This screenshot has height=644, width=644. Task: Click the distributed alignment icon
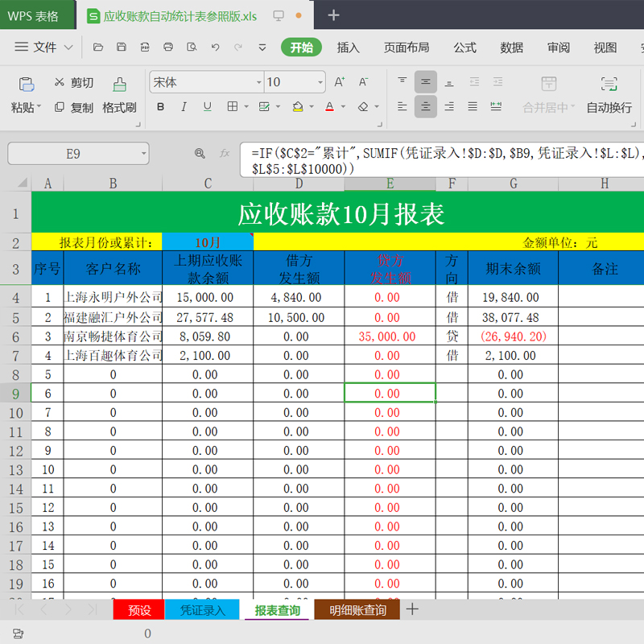496,107
